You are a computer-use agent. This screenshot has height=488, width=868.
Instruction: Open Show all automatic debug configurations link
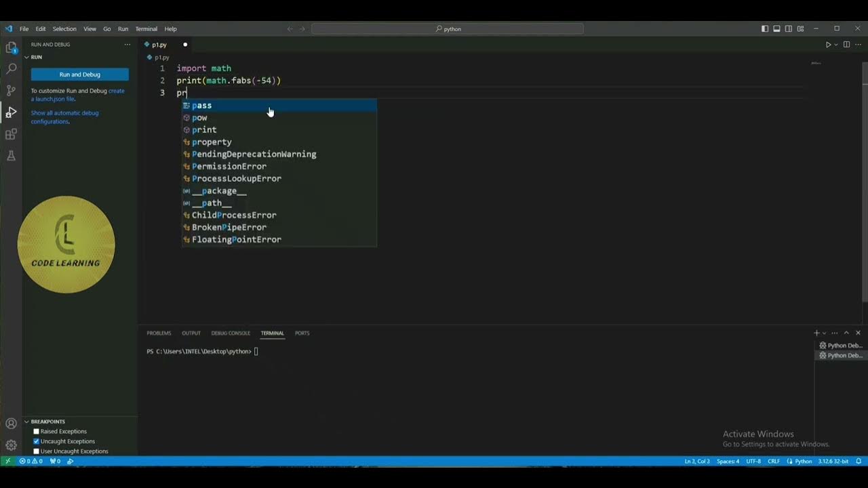[x=64, y=117]
